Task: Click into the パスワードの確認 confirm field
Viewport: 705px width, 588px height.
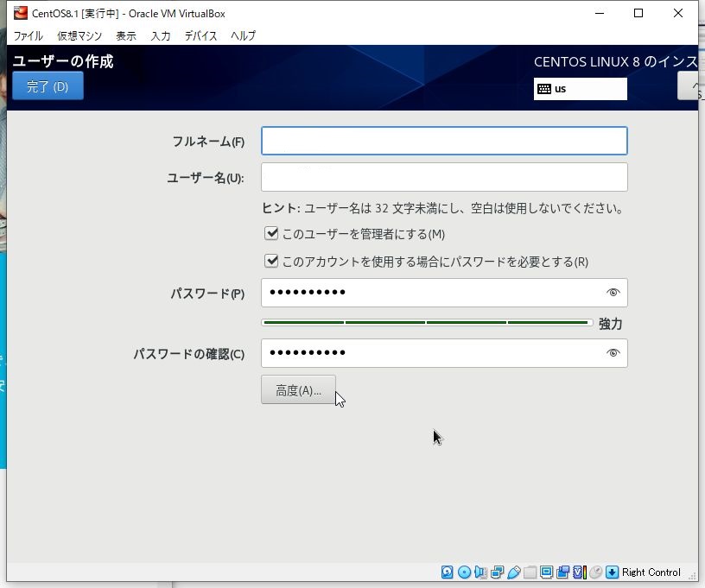Action: 444,352
